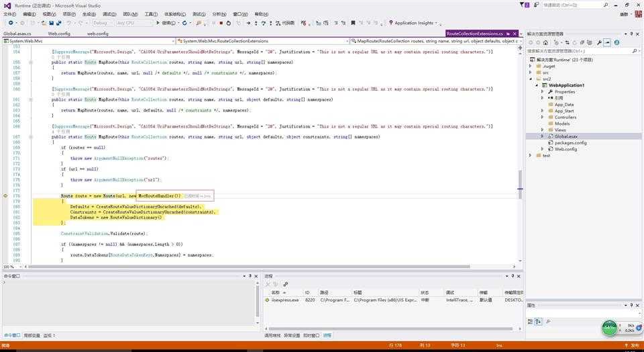The width and height of the screenshot is (644, 352).
Task: Click the Bookmark icon in toolbar
Action: click(353, 23)
